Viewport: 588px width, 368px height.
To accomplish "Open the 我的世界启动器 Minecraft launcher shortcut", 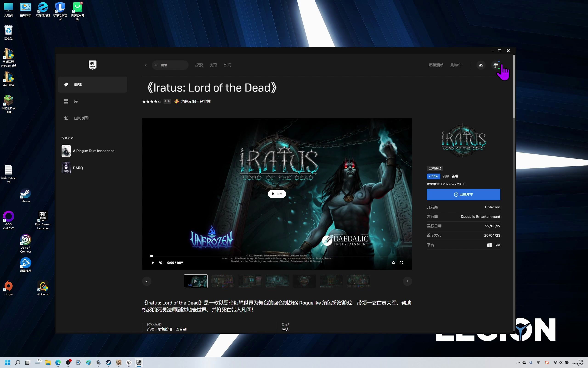I will (x=8, y=104).
